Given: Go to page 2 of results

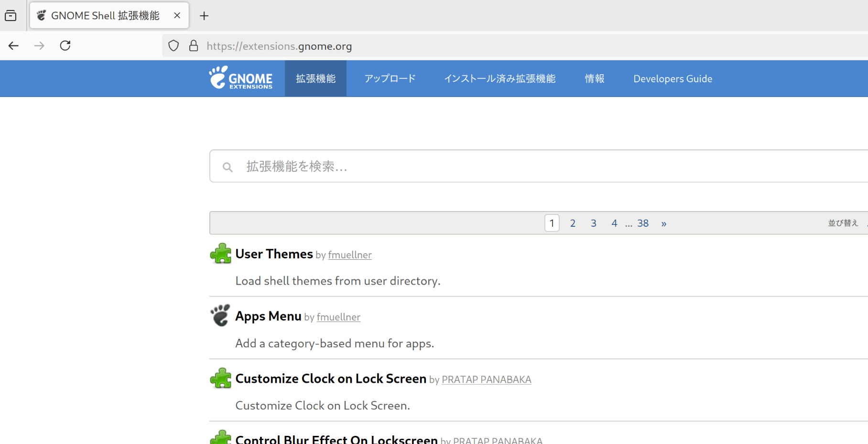Looking at the screenshot, I should 573,223.
